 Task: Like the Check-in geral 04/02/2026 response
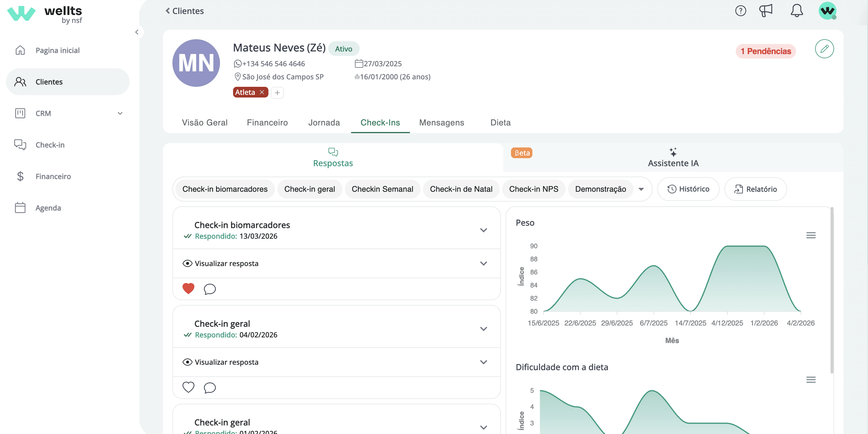pyautogui.click(x=188, y=388)
